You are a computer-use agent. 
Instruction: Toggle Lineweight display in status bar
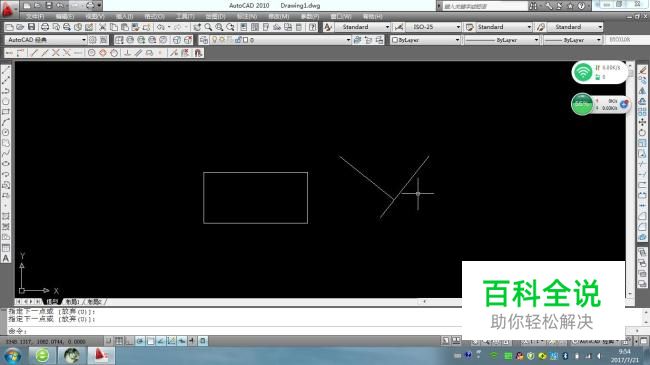click(x=192, y=341)
